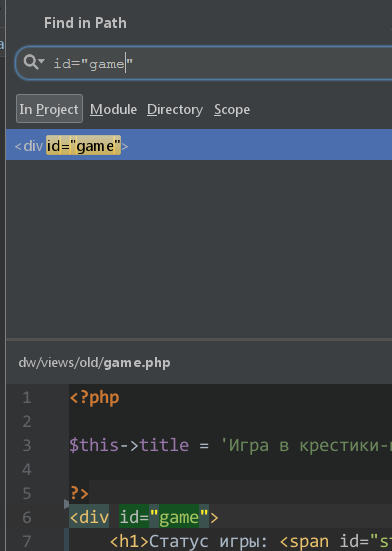Switch search scope to Module
The image size is (392, 551).
pos(113,109)
